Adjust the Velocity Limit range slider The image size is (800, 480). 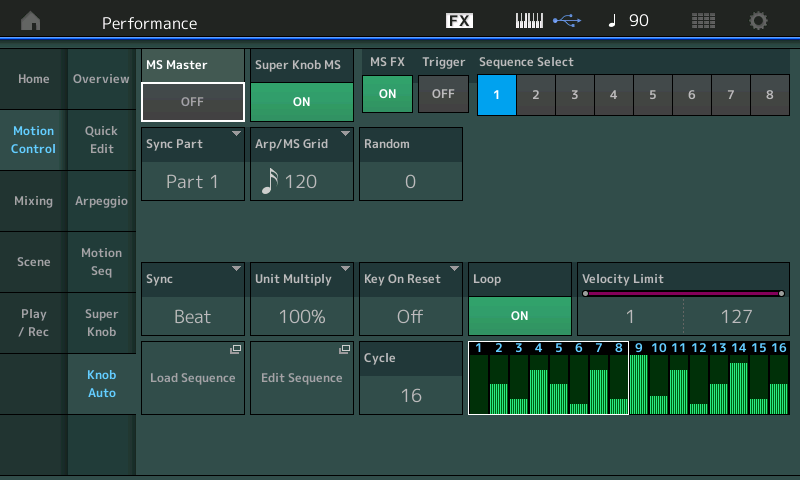(x=682, y=294)
